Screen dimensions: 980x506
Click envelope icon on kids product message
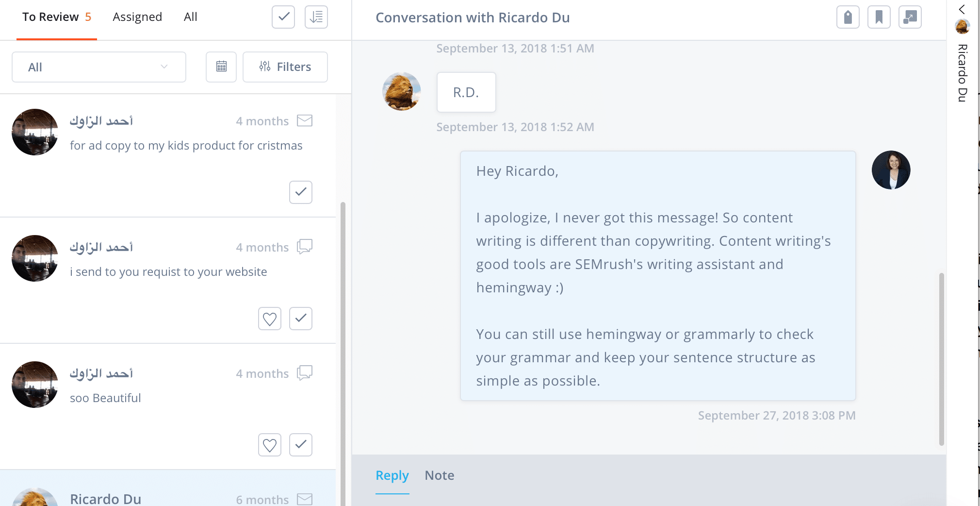tap(305, 120)
